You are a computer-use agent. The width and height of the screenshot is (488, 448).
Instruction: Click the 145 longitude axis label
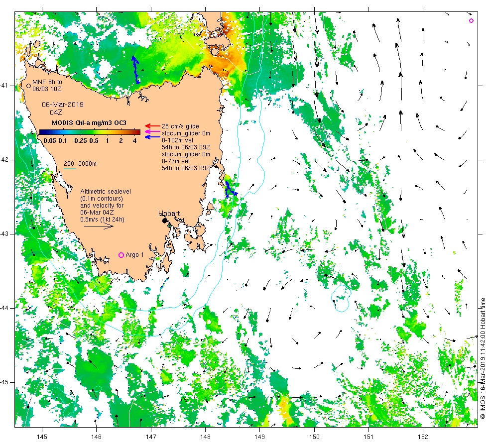coord(42,437)
